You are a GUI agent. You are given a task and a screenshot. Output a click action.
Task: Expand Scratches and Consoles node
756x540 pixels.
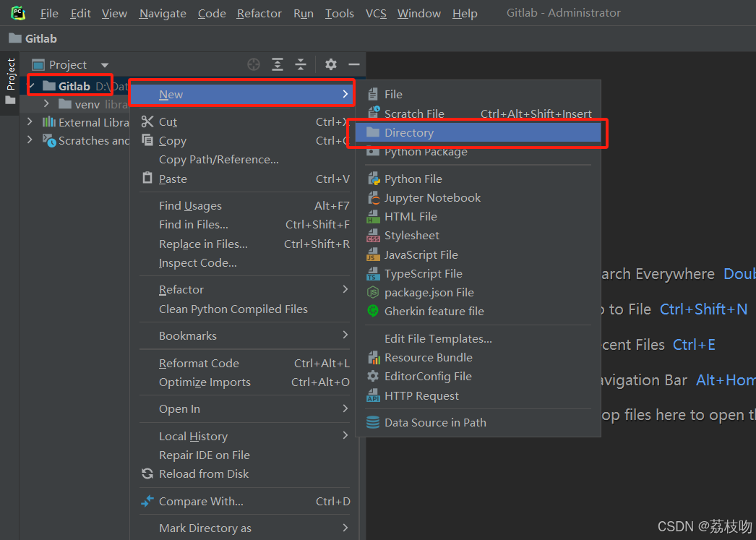coord(30,140)
